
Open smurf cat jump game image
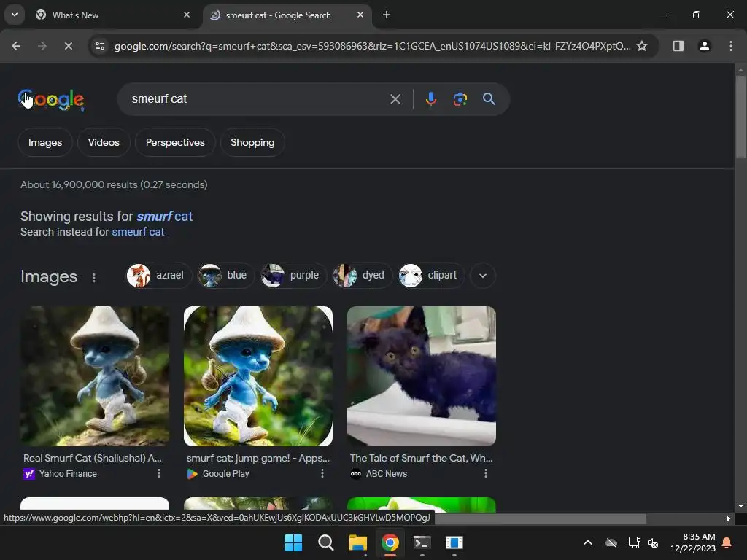click(258, 376)
